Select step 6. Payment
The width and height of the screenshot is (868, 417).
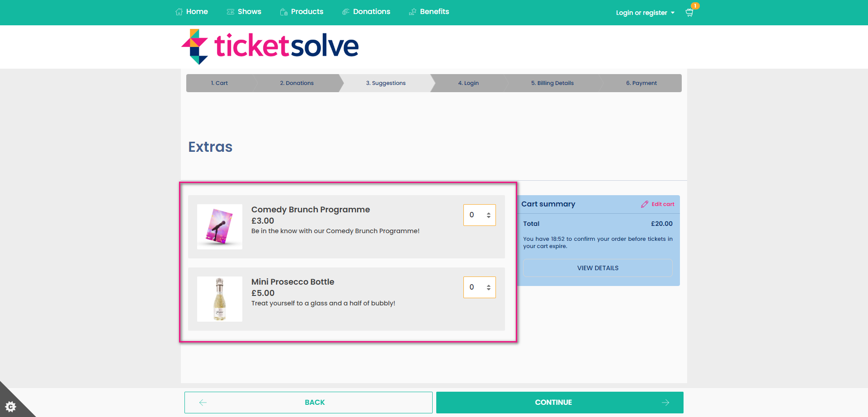pyautogui.click(x=642, y=83)
